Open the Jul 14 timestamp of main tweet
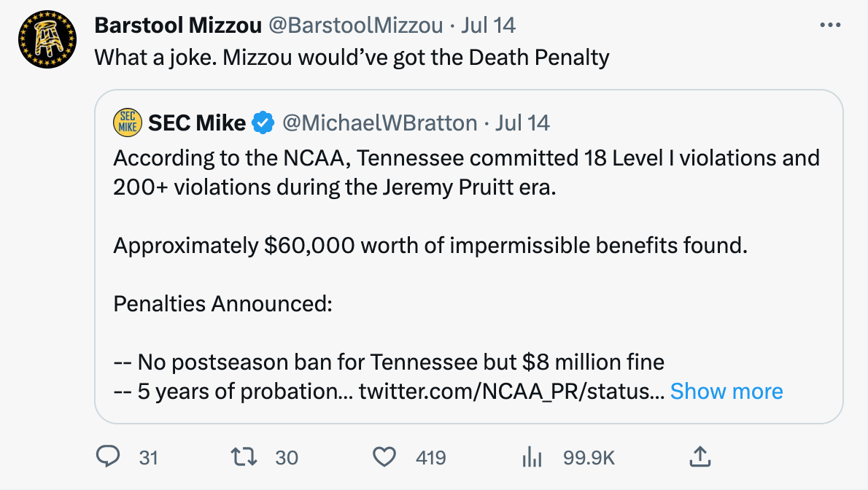 (x=489, y=26)
